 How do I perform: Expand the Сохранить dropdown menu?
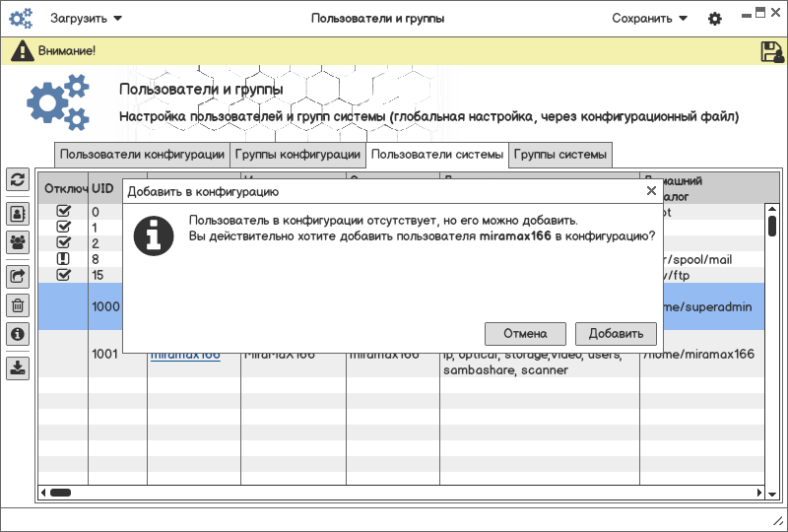[x=649, y=19]
